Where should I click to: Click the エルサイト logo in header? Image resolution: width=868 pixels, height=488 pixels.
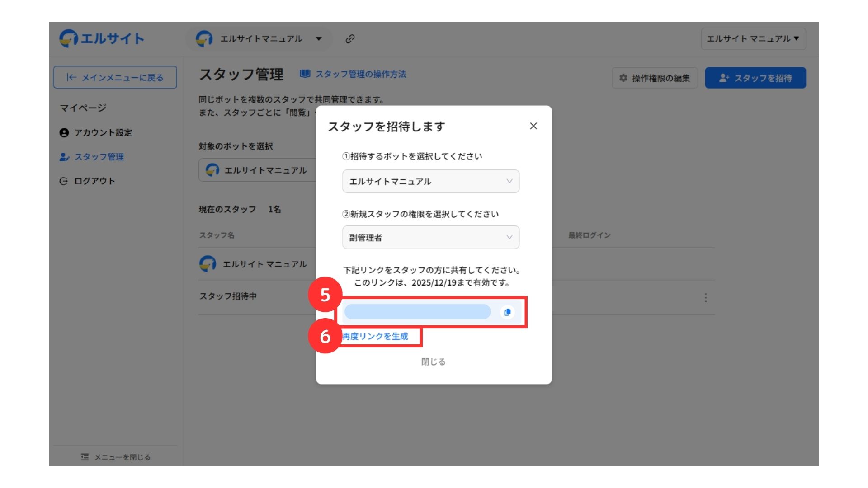click(102, 39)
